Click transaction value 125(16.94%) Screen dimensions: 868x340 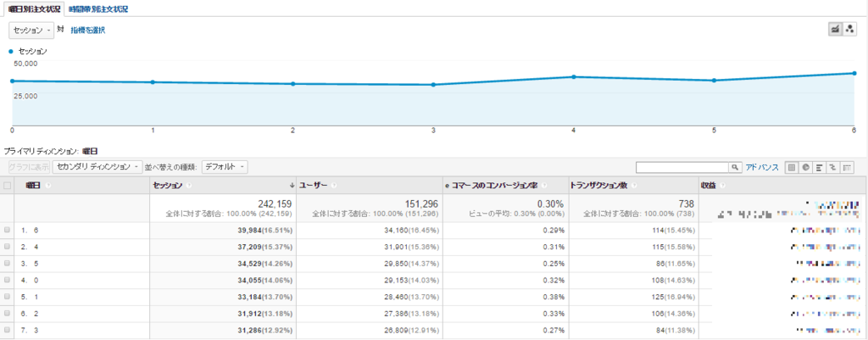674,296
